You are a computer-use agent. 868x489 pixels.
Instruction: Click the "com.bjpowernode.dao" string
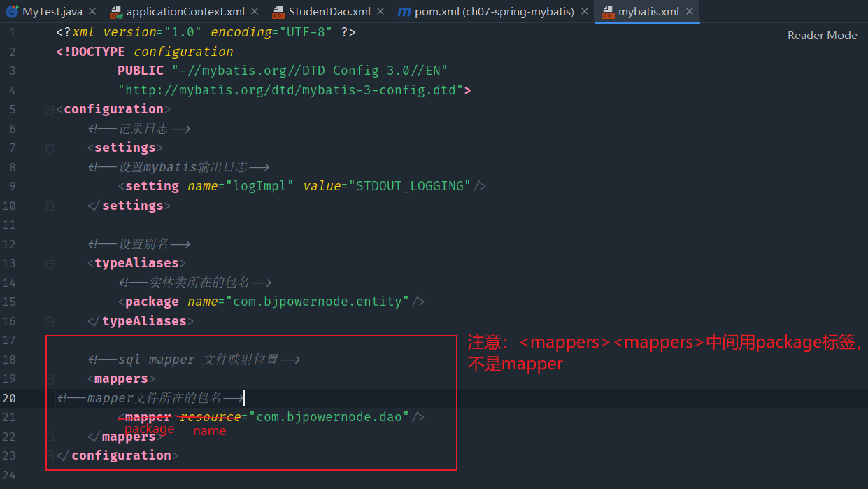click(x=329, y=417)
